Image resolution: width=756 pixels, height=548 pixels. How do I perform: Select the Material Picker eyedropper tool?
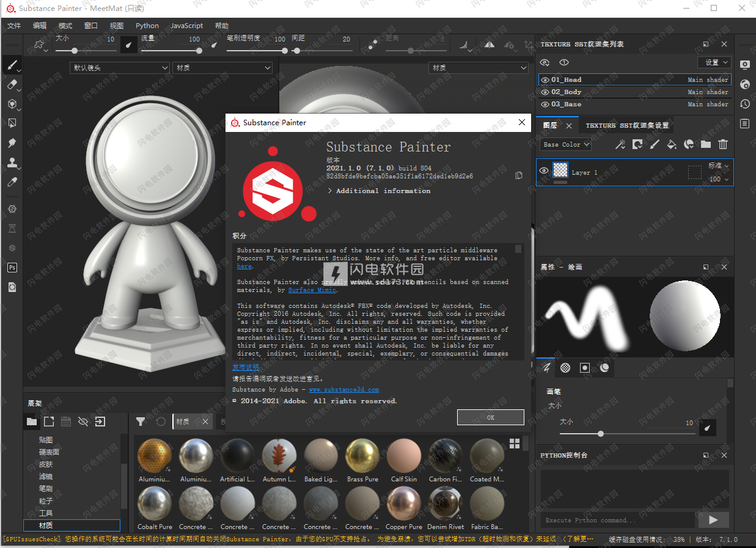pos(12,182)
